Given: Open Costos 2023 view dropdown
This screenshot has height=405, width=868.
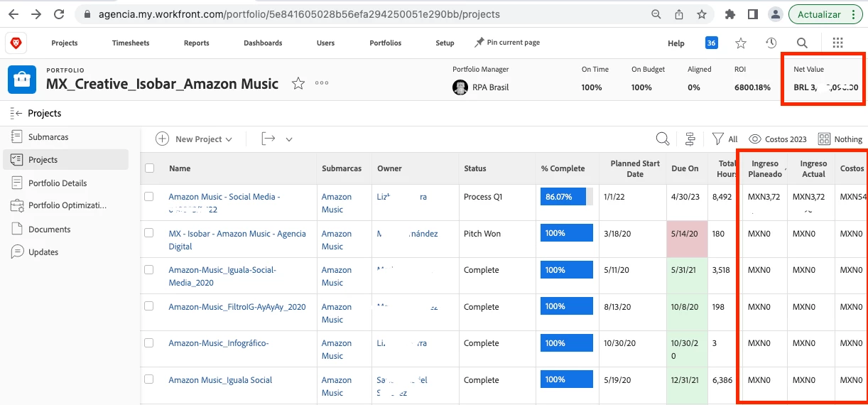Looking at the screenshot, I should pyautogui.click(x=778, y=139).
